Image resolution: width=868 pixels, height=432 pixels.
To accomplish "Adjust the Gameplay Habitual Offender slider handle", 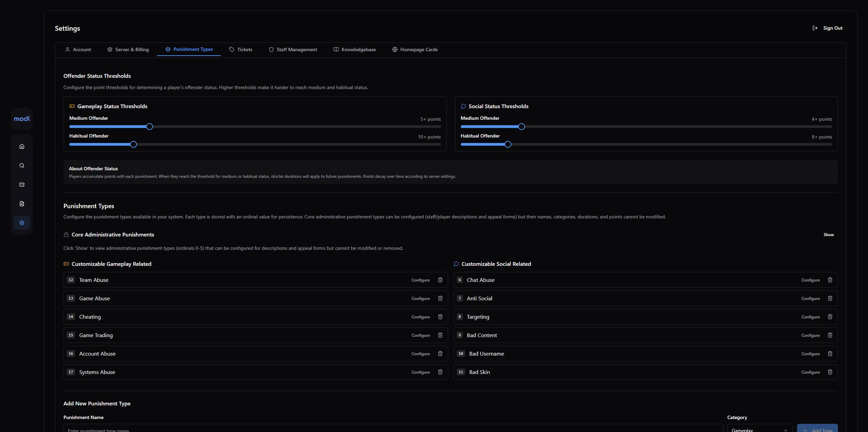I will point(133,144).
